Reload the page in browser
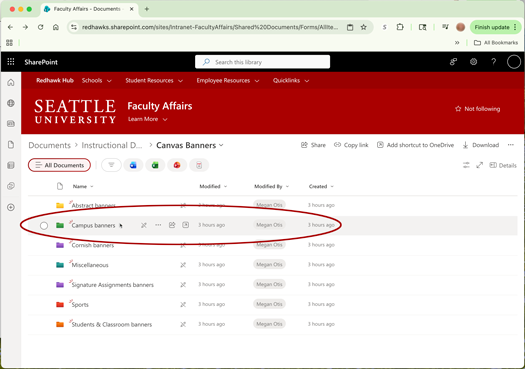The width and height of the screenshot is (525, 369). point(41,27)
